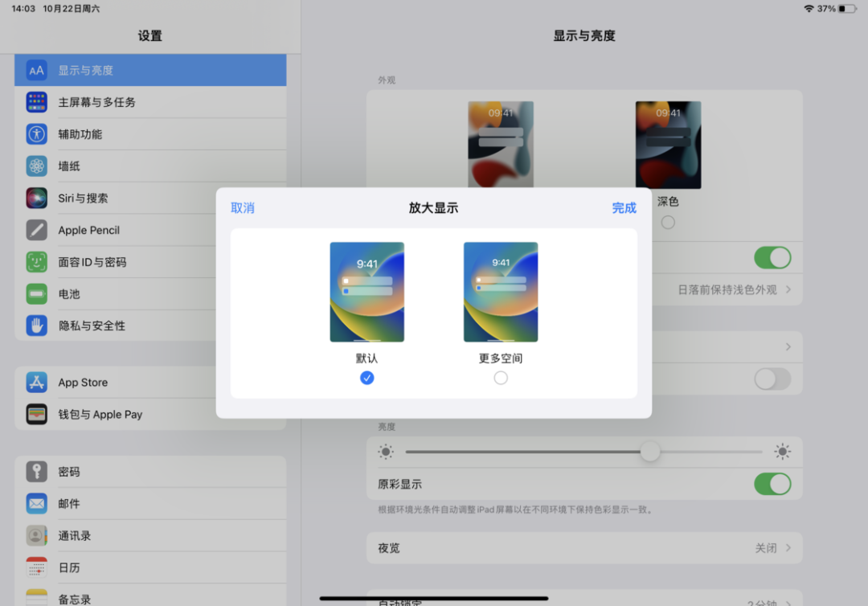Toggle the 原彩显示 switch
Viewport: 868px width, 606px height.
coord(773,485)
